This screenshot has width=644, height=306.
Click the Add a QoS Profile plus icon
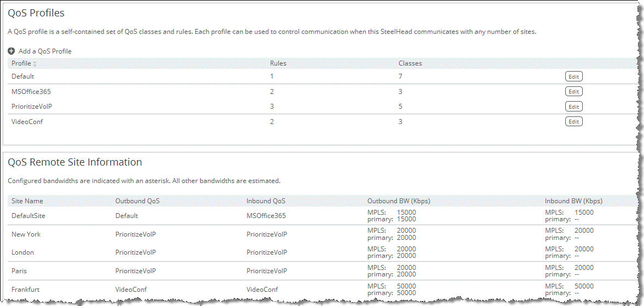click(11, 51)
